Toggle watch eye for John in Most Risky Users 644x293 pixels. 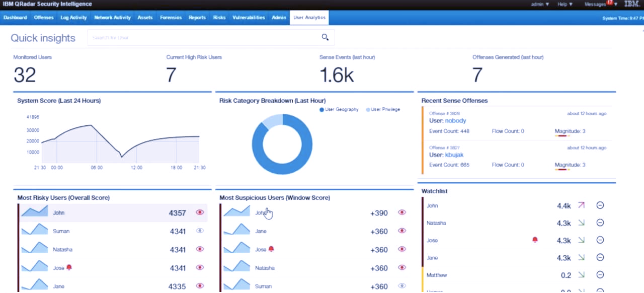[x=200, y=212]
